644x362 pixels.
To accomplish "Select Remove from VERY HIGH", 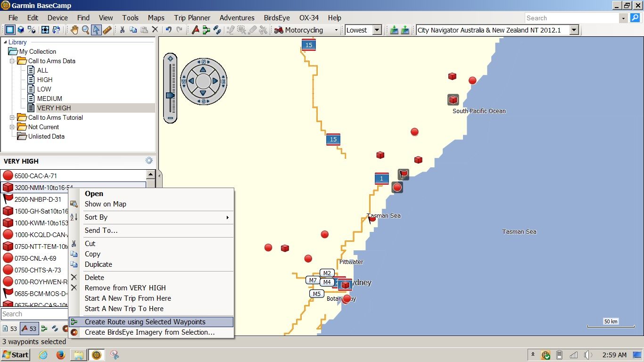I will pyautogui.click(x=151, y=288).
